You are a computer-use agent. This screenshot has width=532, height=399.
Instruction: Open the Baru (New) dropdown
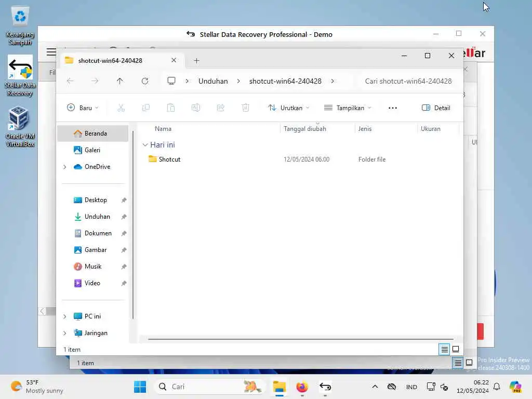click(83, 108)
